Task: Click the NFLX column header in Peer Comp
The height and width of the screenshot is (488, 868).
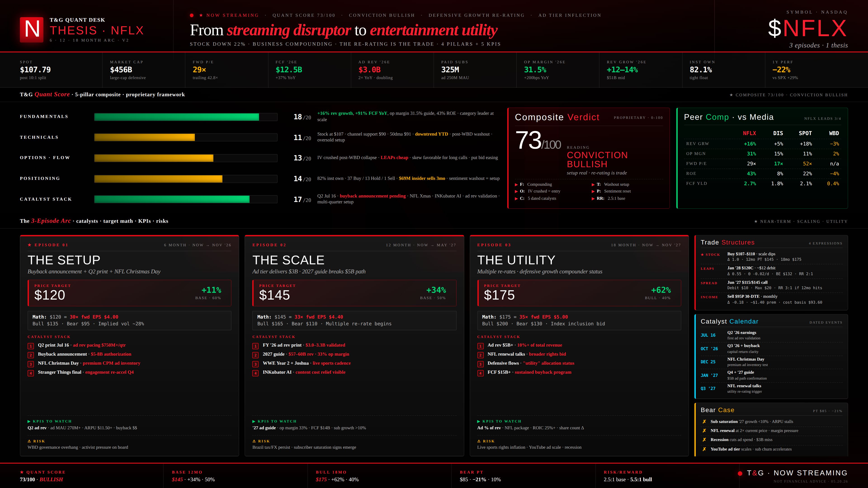Action: pos(749,133)
